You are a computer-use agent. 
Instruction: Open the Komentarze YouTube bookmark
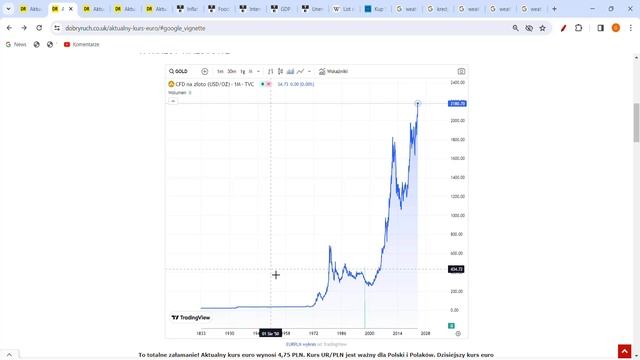[x=82, y=44]
